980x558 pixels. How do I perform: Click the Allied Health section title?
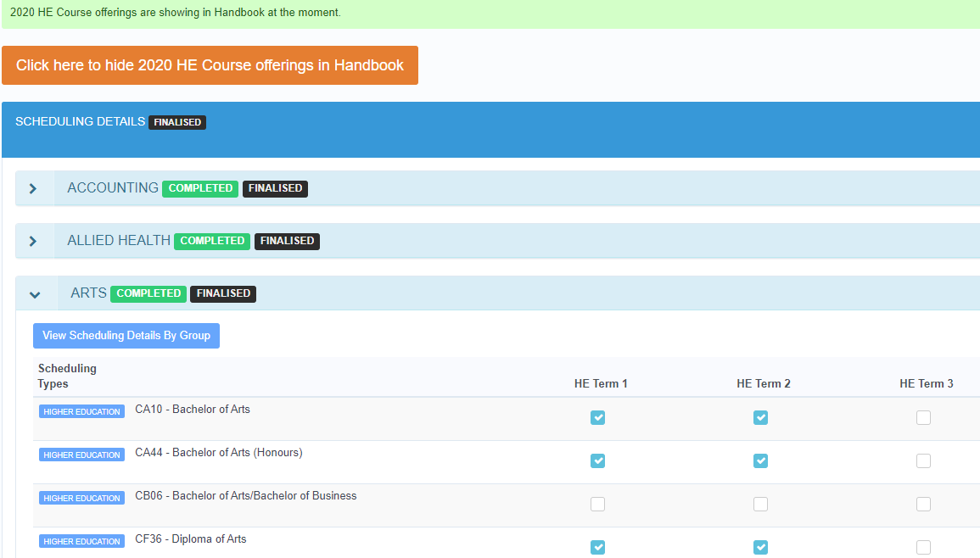pos(119,241)
